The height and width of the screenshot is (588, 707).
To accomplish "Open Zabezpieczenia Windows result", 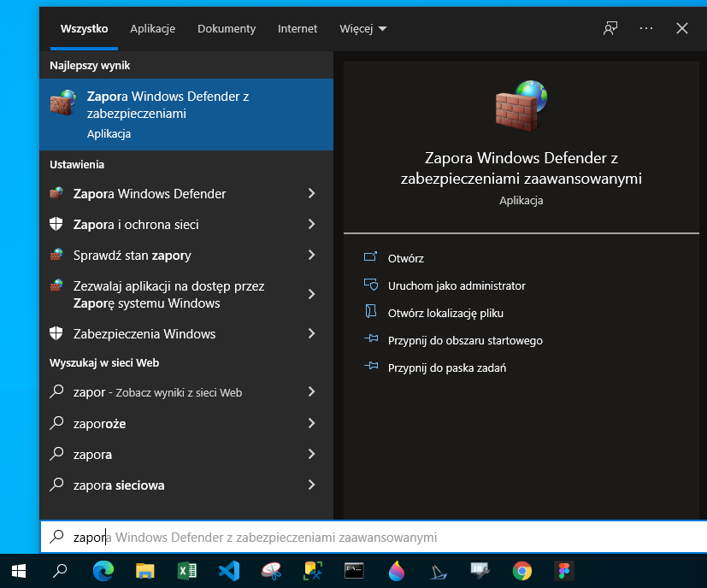I will (186, 333).
